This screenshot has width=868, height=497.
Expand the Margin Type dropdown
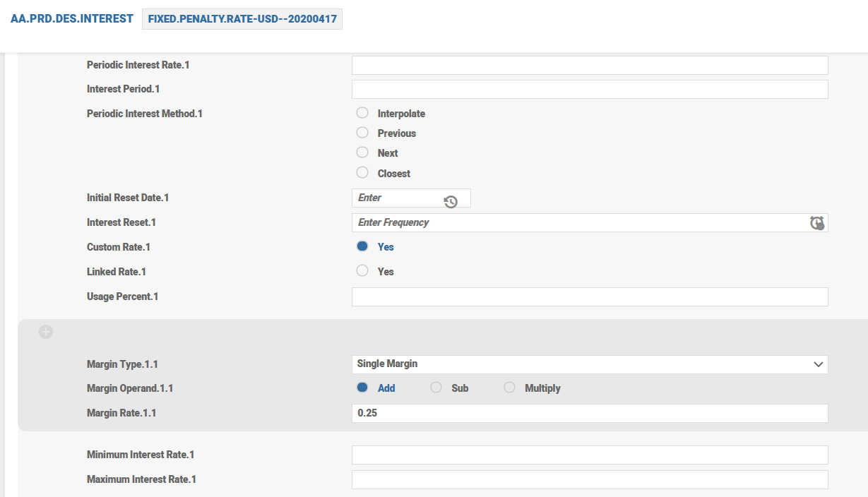pyautogui.click(x=589, y=364)
